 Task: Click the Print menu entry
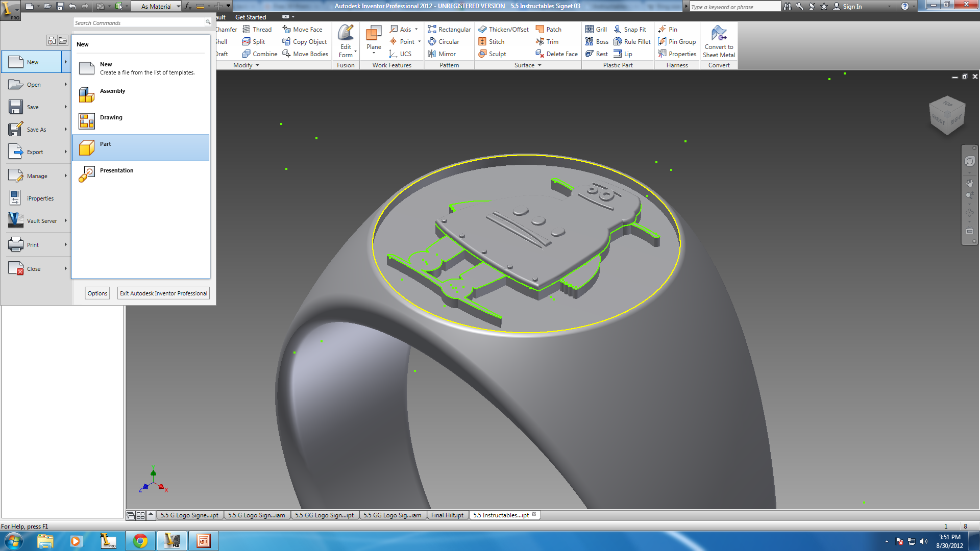coord(36,245)
